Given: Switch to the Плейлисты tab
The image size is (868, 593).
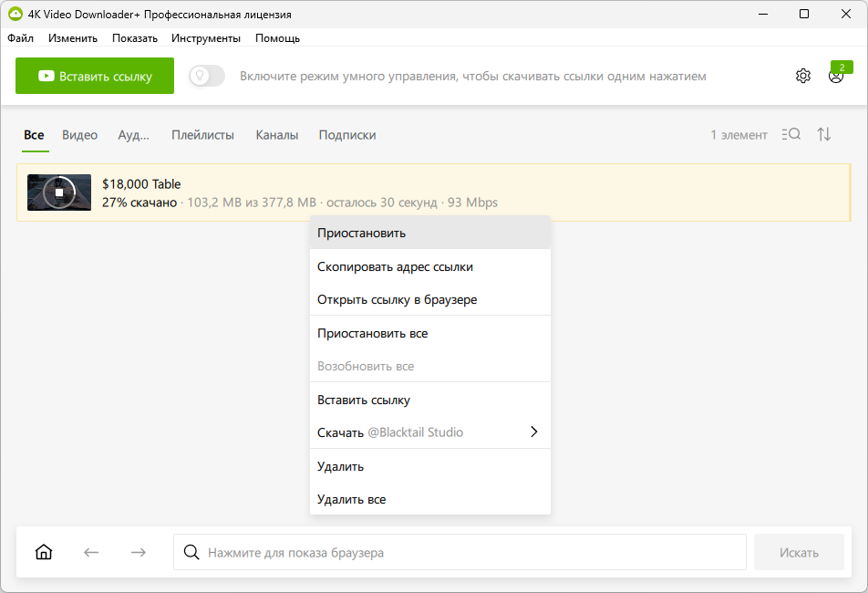Looking at the screenshot, I should [x=202, y=135].
